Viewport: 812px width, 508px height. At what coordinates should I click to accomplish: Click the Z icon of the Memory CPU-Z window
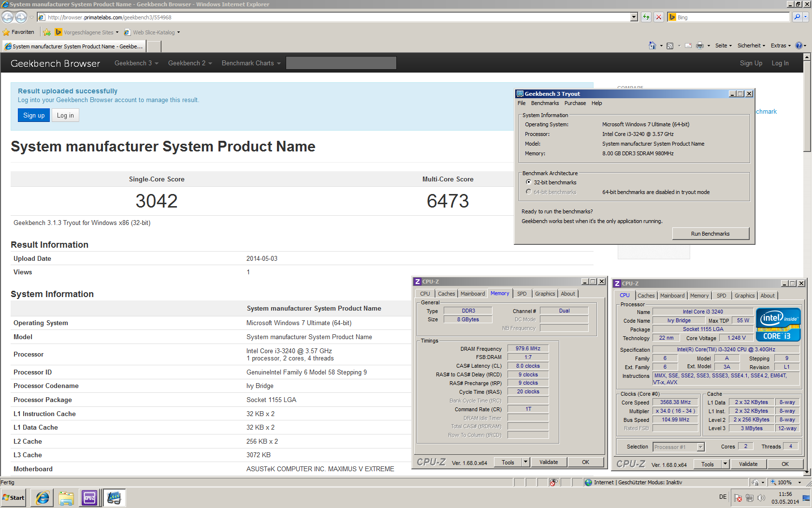[418, 282]
